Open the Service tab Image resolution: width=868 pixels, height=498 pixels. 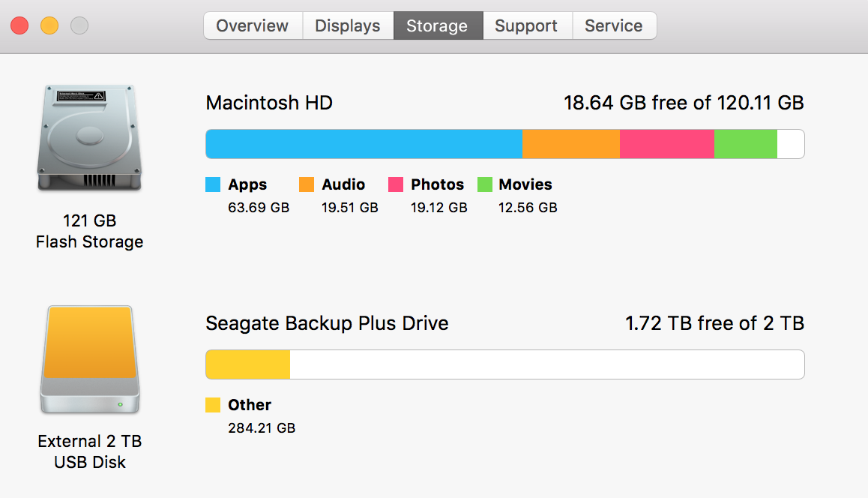pyautogui.click(x=614, y=25)
